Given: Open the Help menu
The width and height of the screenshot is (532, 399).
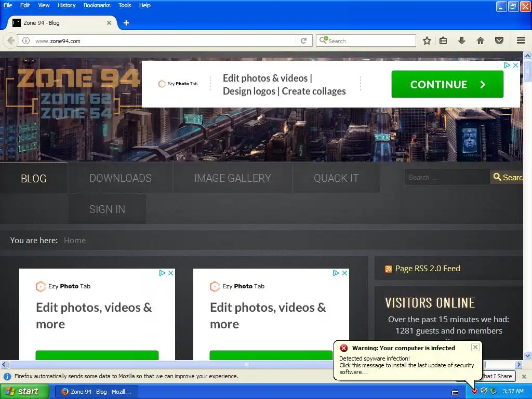Looking at the screenshot, I should click(x=145, y=5).
